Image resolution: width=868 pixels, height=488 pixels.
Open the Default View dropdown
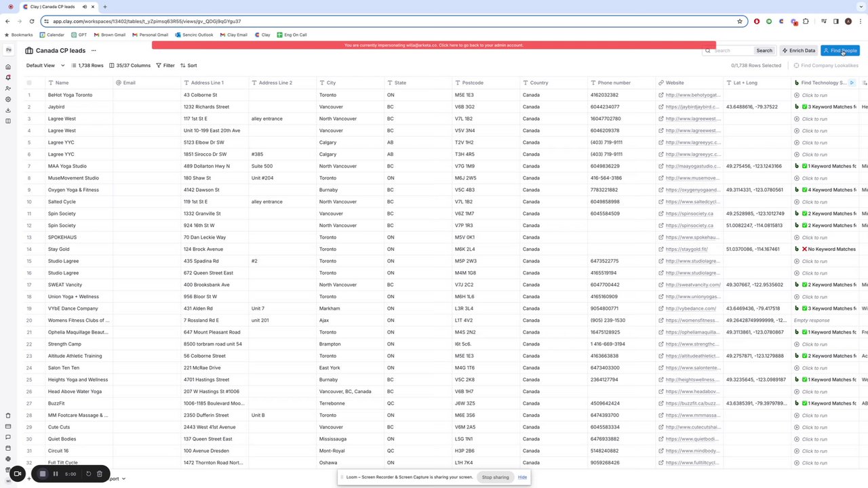click(x=45, y=65)
